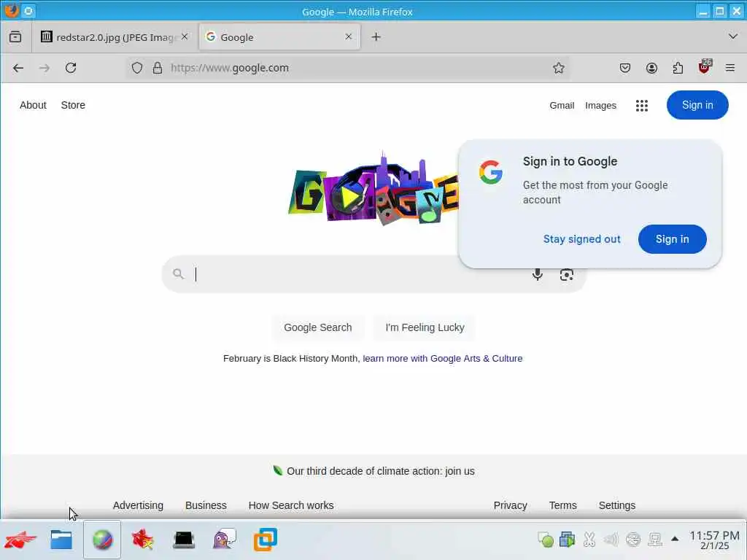Click the green circle tray icon
Viewport: 747px width, 560px height.
pyautogui.click(x=546, y=540)
